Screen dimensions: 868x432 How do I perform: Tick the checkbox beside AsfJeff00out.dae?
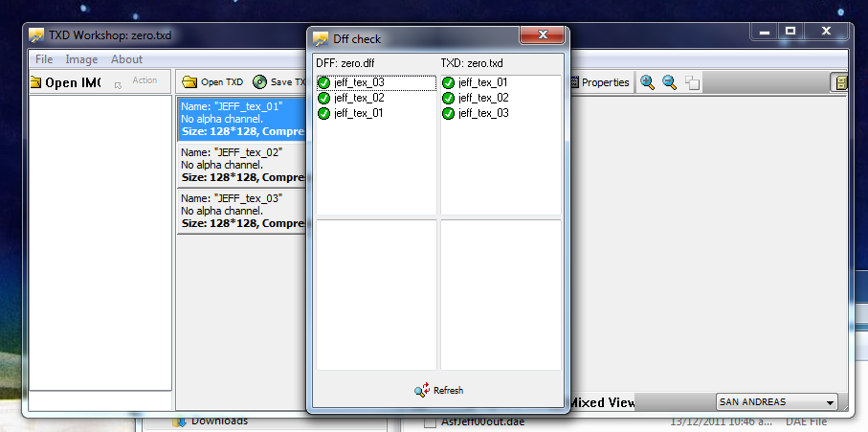(x=431, y=422)
